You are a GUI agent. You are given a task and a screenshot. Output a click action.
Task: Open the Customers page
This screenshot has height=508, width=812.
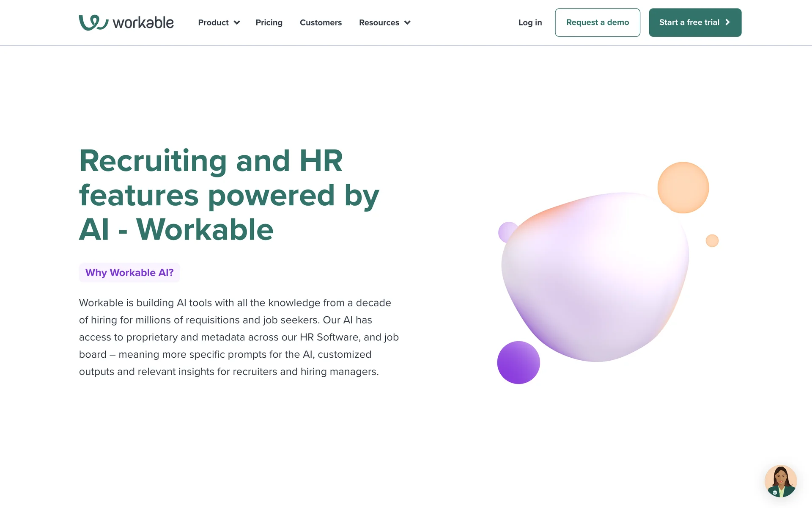pos(321,23)
